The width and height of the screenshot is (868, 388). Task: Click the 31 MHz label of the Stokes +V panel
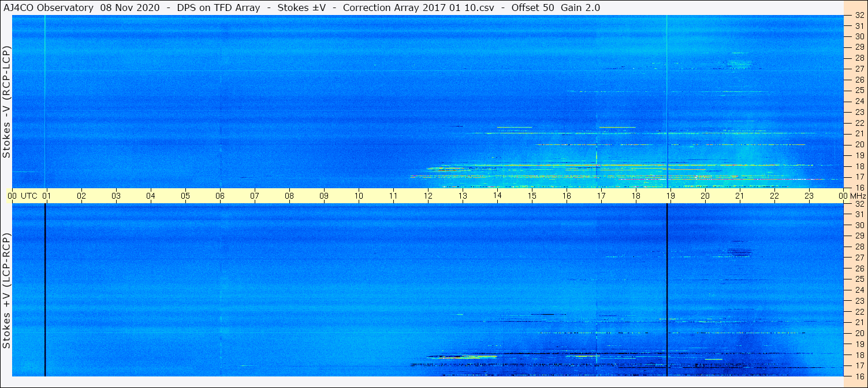[859, 214]
